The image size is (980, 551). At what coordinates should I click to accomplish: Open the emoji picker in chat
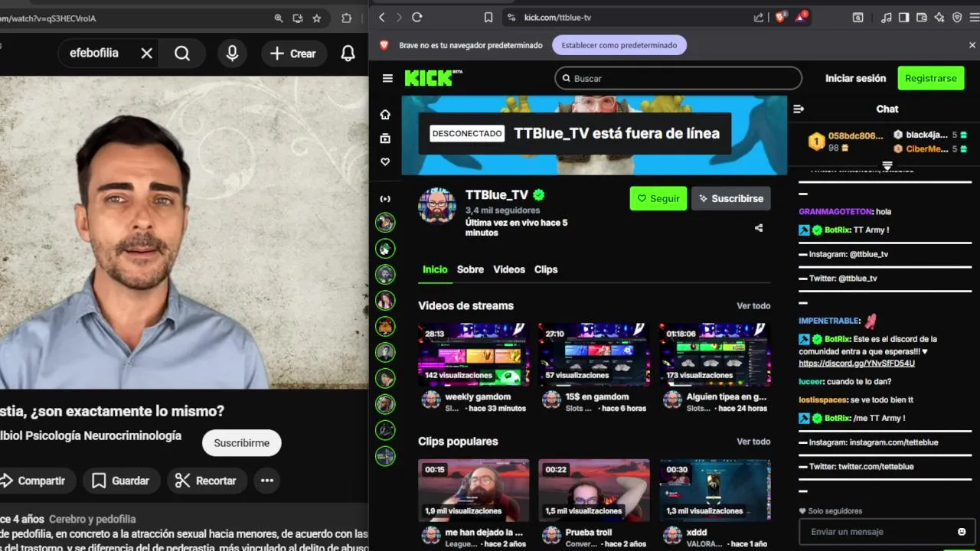point(962,532)
